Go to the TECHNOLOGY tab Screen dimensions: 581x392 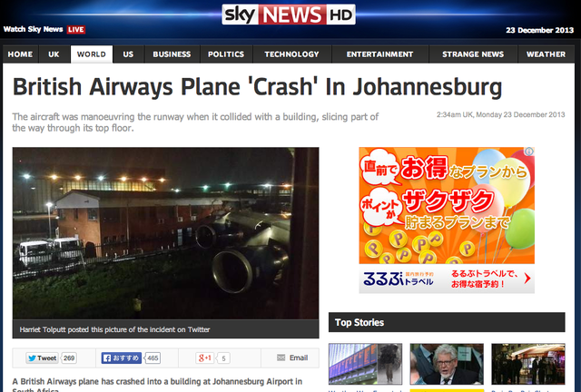click(292, 54)
